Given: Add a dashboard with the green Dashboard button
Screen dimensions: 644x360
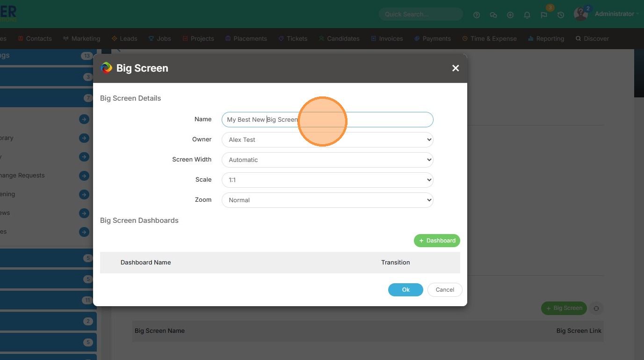Looking at the screenshot, I should click(x=437, y=241).
